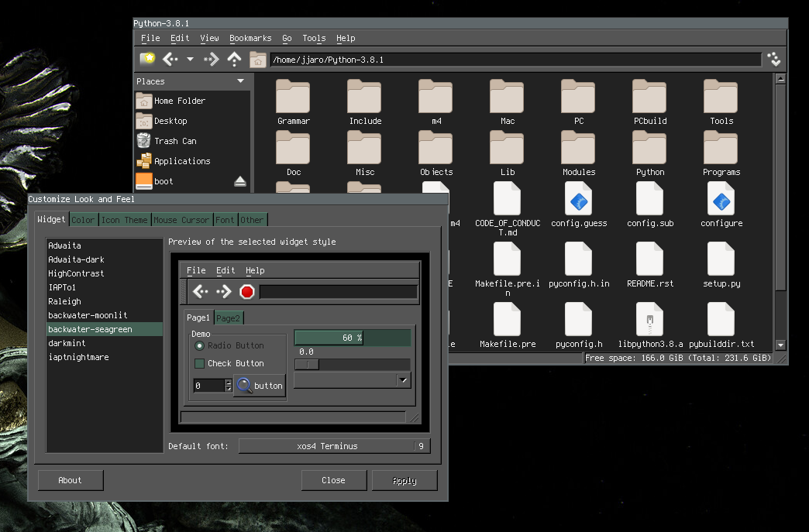
Task: Open the View menu
Action: coord(209,38)
